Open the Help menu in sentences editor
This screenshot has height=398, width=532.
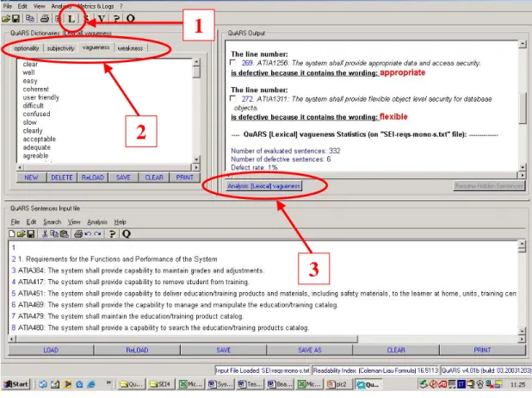[x=121, y=221]
